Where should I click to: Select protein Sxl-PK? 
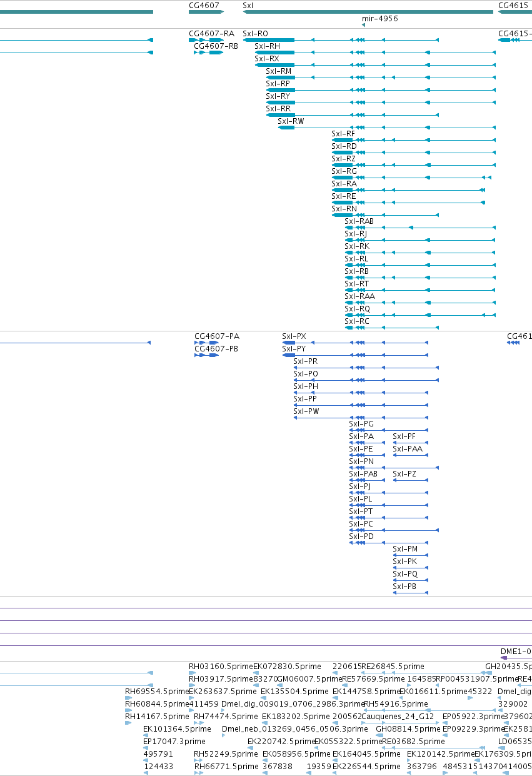[404, 562]
